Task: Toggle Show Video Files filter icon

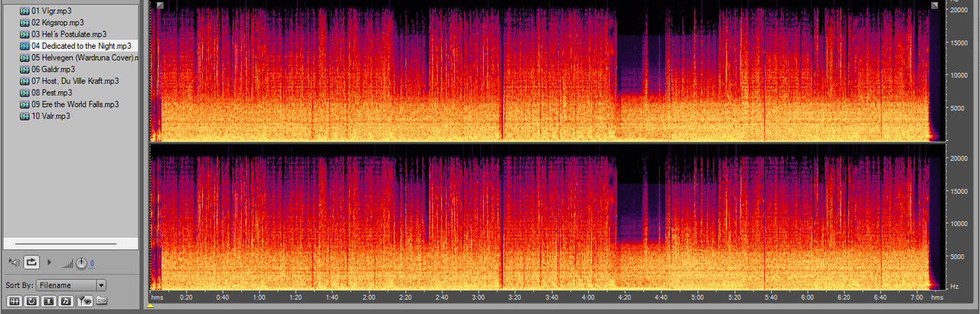Action: click(x=49, y=300)
